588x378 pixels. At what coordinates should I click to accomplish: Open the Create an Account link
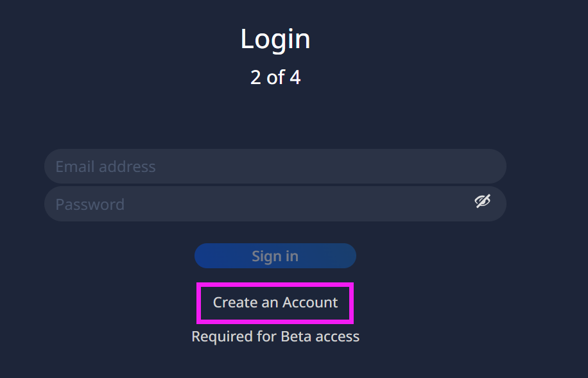click(x=275, y=302)
